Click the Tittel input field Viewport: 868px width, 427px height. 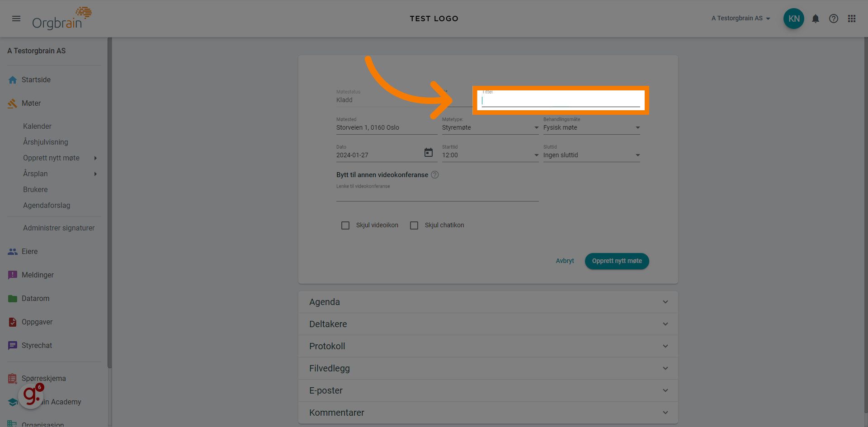click(x=561, y=101)
